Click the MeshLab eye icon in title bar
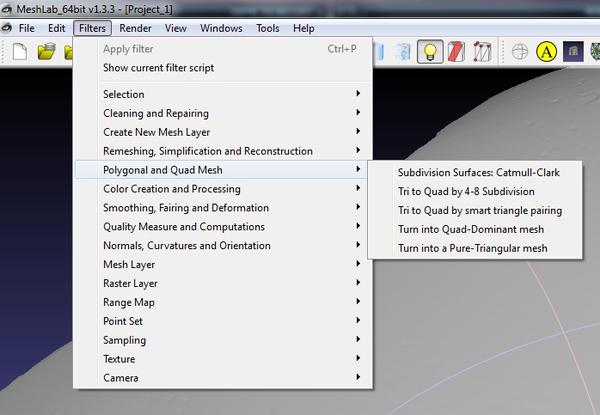This screenshot has width=600, height=415. click(x=7, y=9)
